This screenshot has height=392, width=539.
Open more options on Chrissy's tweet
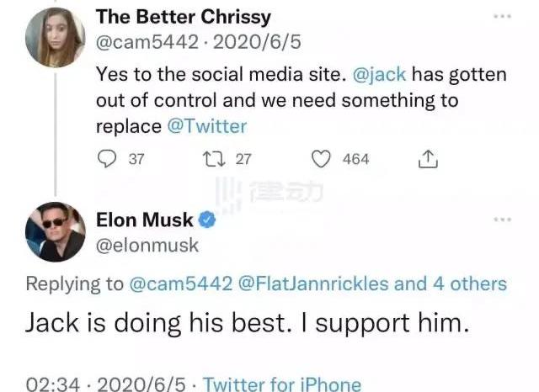[502, 16]
